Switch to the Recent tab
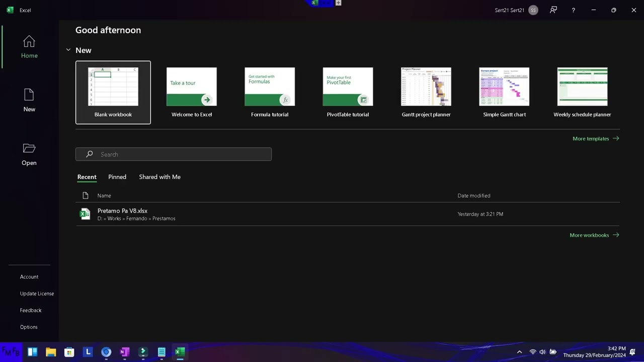Screen dimensions: 644x362 [x=87, y=177]
